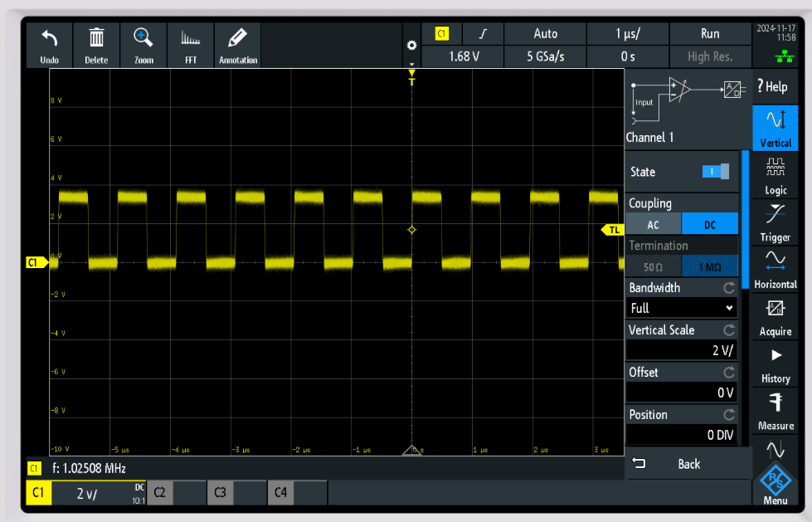
Task: Reset Offset with its circular arrow icon
Action: [729, 372]
